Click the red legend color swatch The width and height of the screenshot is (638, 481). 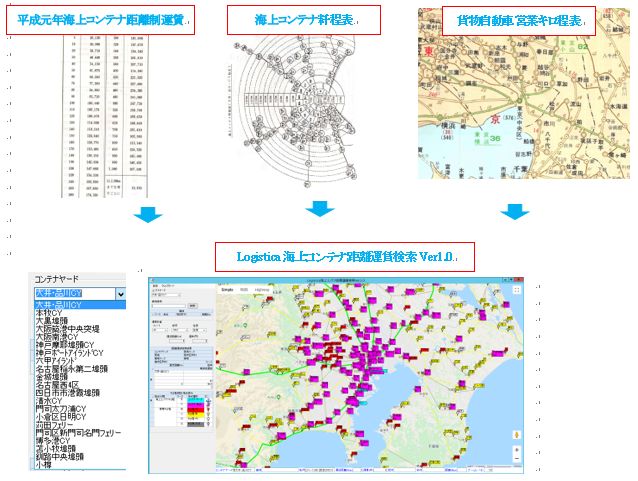click(x=195, y=410)
